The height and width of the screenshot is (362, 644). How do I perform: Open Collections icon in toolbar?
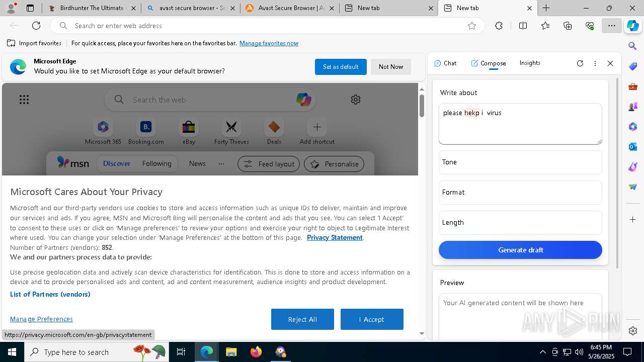(568, 26)
